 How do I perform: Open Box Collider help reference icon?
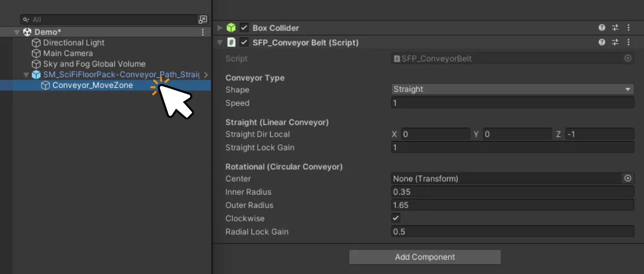(x=602, y=28)
